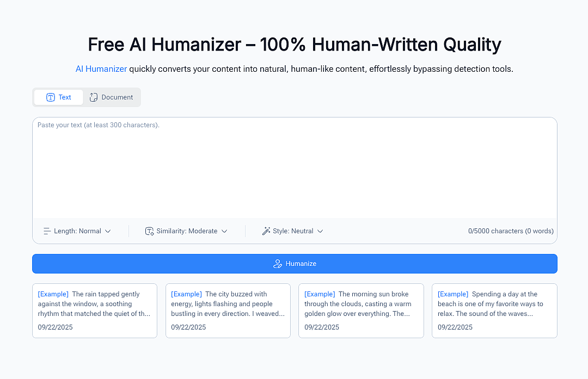
Task: Click the character and word counter text
Action: click(x=511, y=231)
